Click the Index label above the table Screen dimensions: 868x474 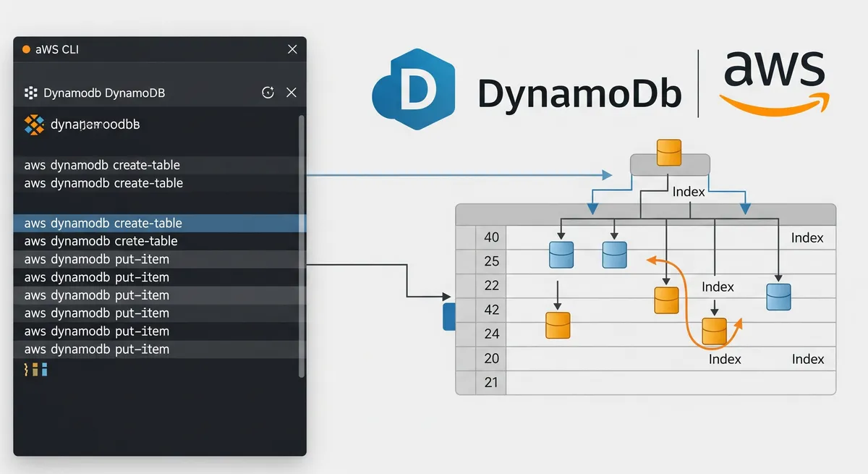point(689,192)
